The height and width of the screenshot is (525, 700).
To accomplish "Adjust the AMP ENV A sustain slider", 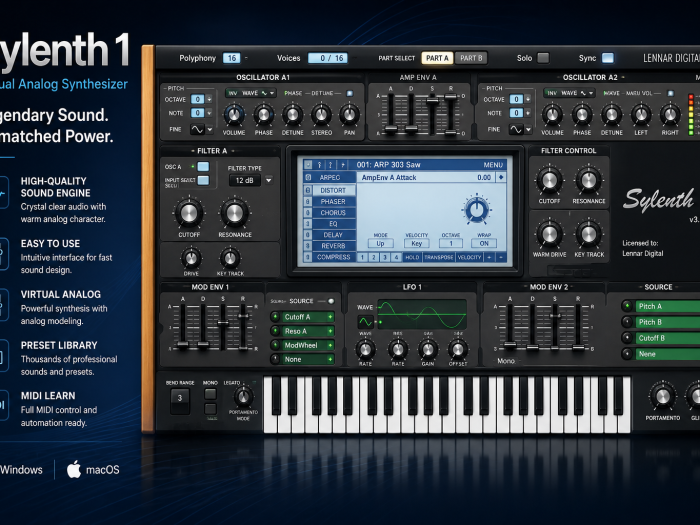I will tap(432, 100).
